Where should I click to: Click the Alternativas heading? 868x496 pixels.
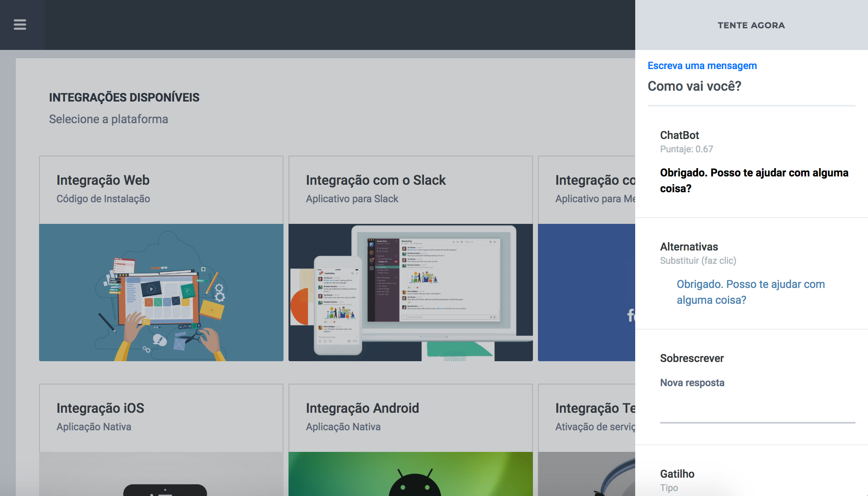point(689,247)
